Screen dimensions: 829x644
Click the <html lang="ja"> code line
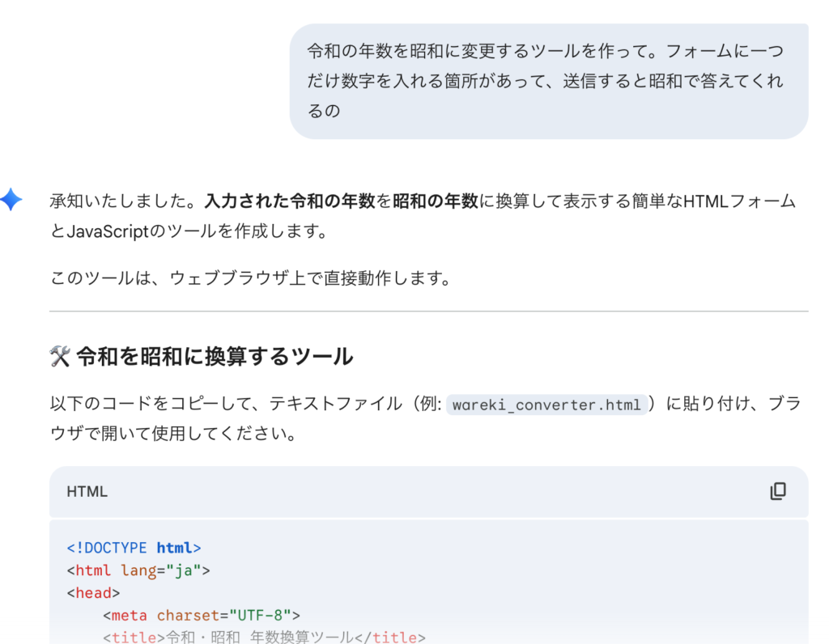point(138,570)
